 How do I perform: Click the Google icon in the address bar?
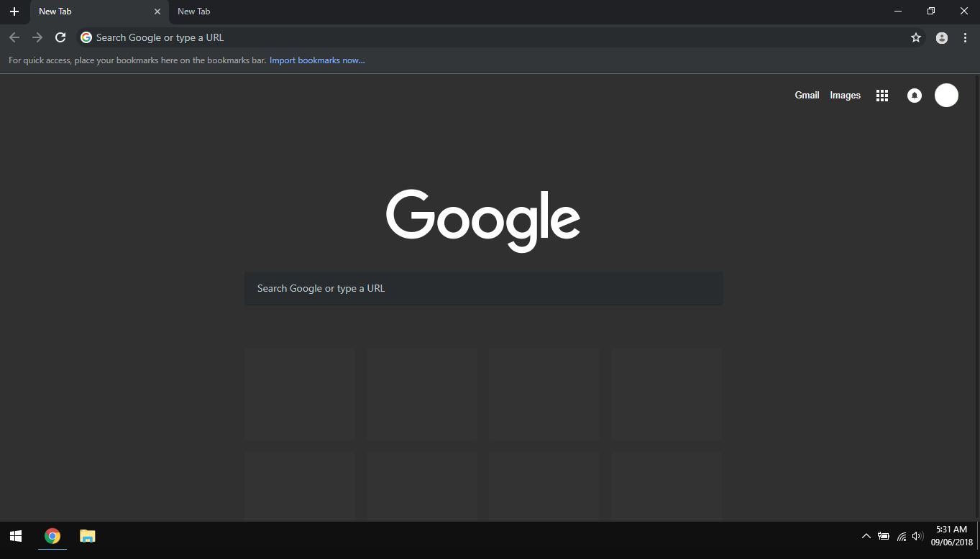86,37
